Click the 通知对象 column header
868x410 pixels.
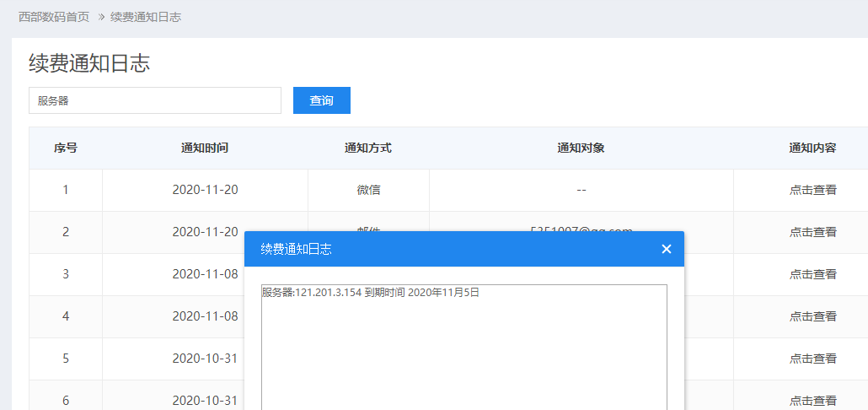click(x=581, y=148)
